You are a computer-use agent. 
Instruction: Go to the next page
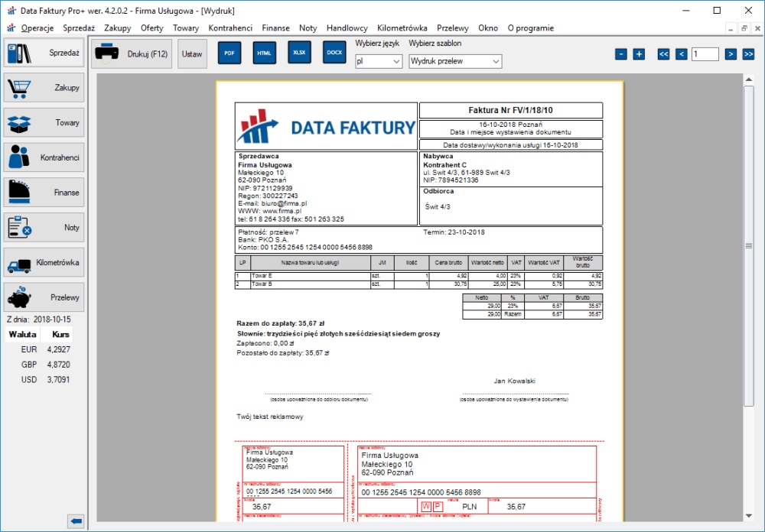click(731, 54)
